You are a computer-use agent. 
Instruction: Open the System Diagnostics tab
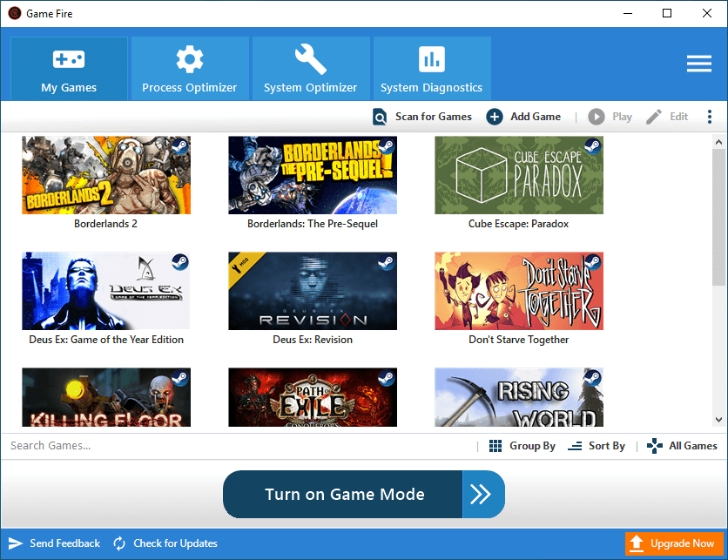pyautogui.click(x=432, y=68)
